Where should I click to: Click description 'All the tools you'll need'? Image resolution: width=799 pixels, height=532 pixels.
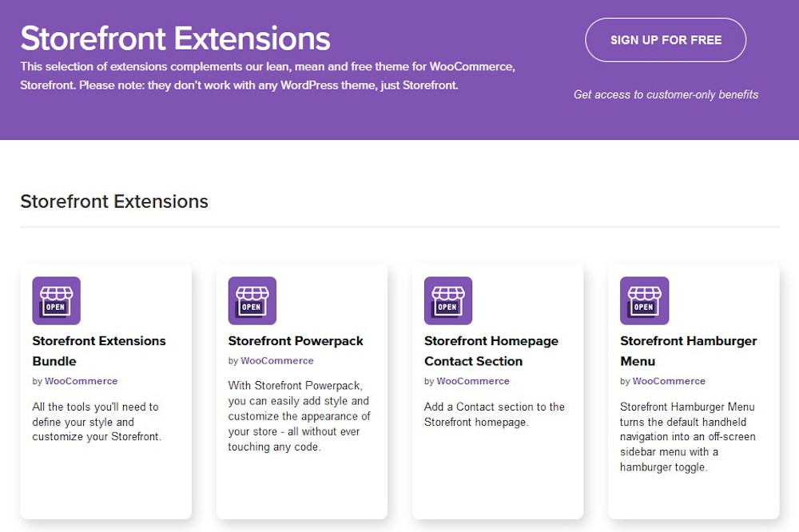coord(97,422)
